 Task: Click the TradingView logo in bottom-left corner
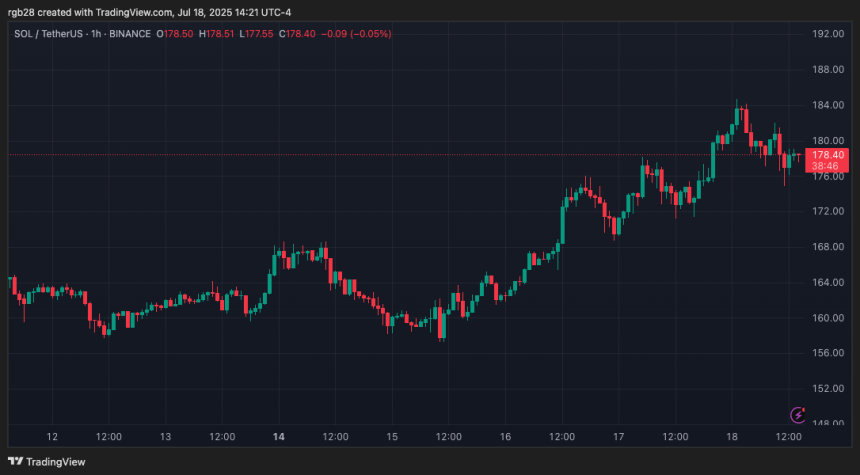pos(46,461)
